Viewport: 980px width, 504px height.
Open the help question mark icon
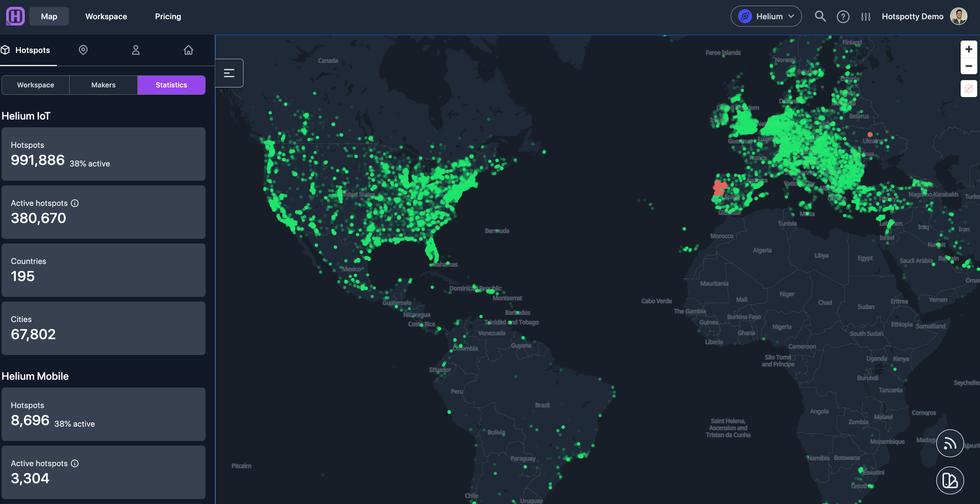(843, 17)
